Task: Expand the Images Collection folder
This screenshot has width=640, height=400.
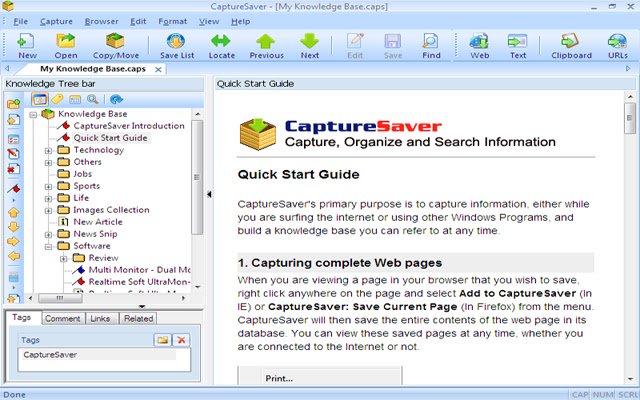Action: coord(48,211)
